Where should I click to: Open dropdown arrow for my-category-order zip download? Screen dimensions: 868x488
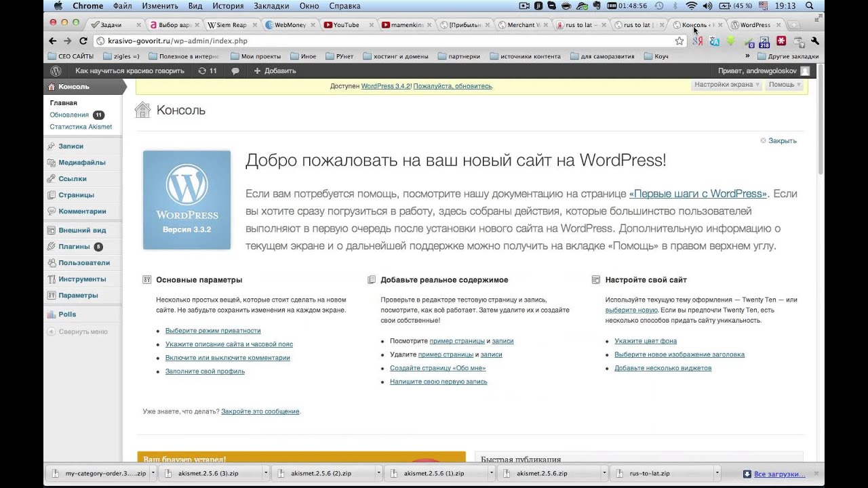point(154,474)
